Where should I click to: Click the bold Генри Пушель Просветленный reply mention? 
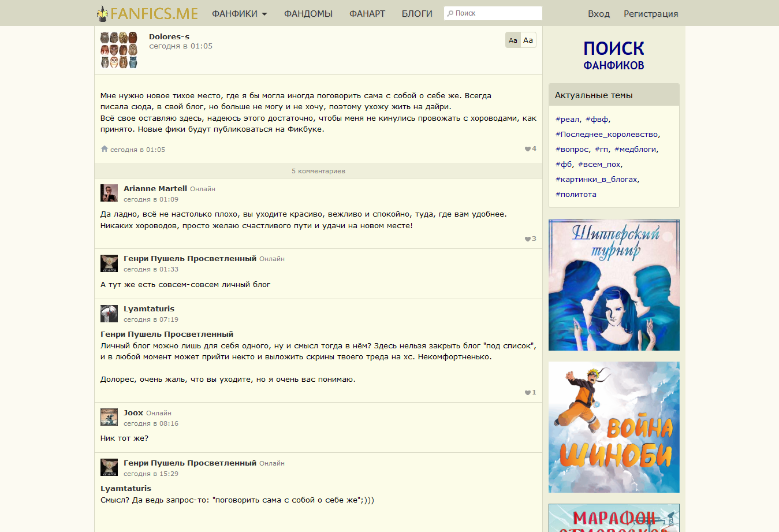167,334
